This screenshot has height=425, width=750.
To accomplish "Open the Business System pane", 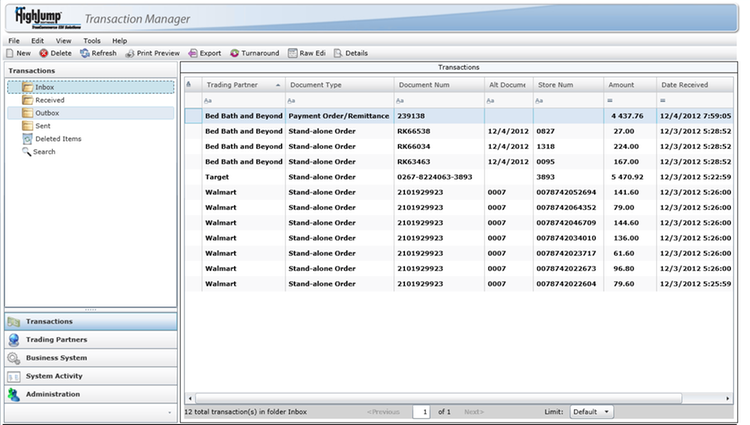I will (x=91, y=358).
